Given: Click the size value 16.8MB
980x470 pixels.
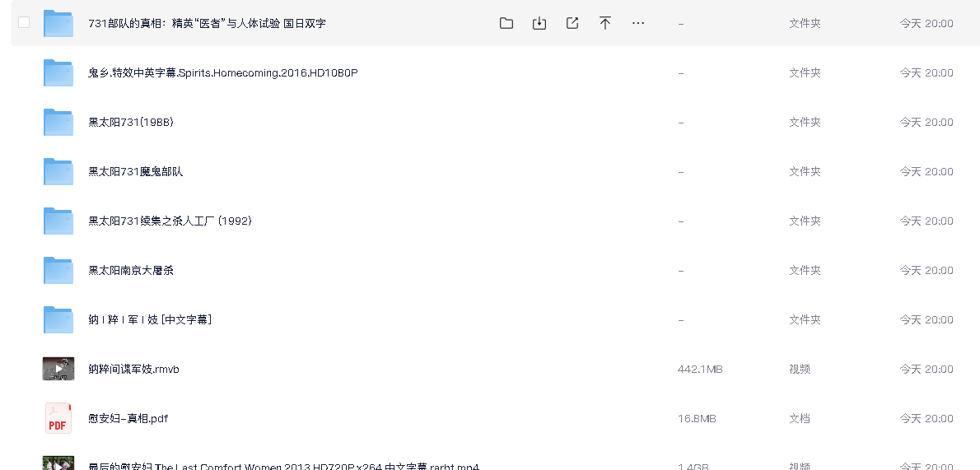Looking at the screenshot, I should pos(697,418).
